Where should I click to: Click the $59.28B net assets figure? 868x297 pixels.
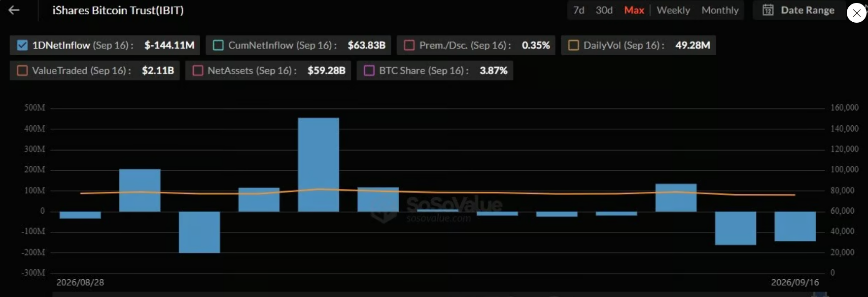tap(326, 71)
